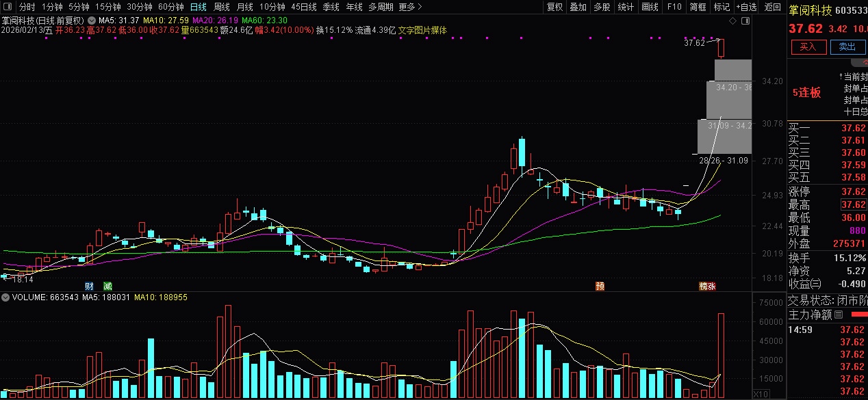Toggle the left sidebar panel icon

point(8,7)
